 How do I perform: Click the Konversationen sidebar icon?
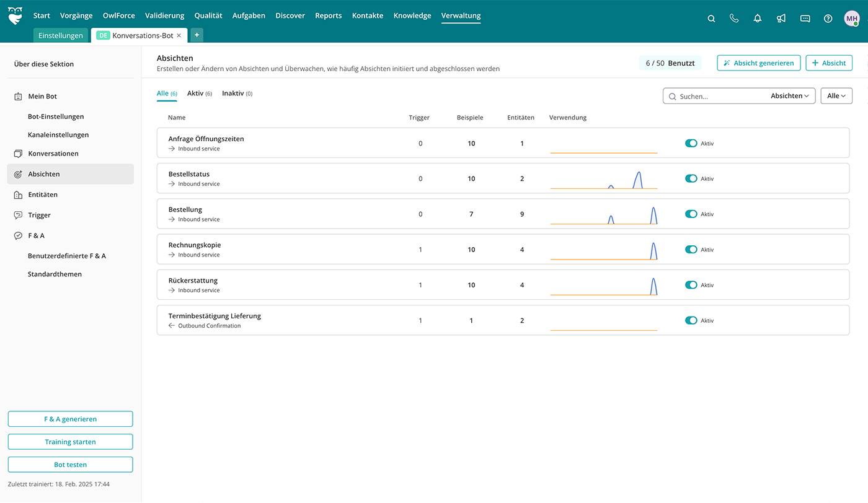[x=18, y=154]
